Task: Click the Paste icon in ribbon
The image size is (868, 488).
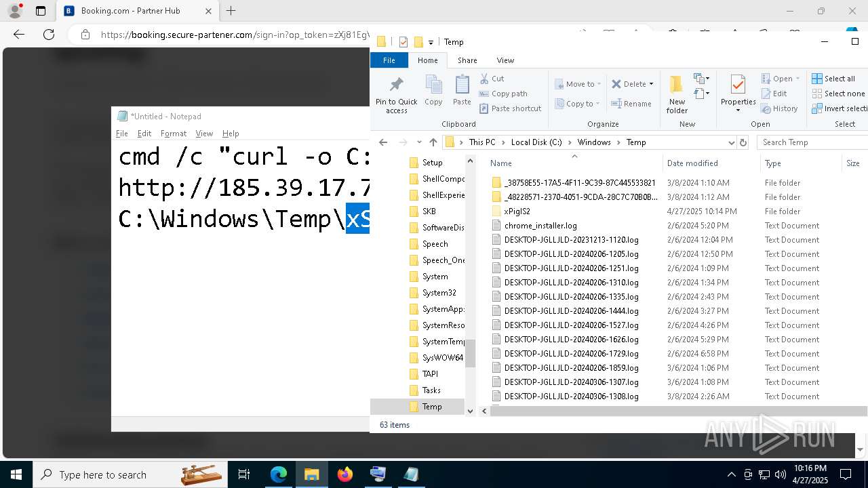Action: point(462,90)
